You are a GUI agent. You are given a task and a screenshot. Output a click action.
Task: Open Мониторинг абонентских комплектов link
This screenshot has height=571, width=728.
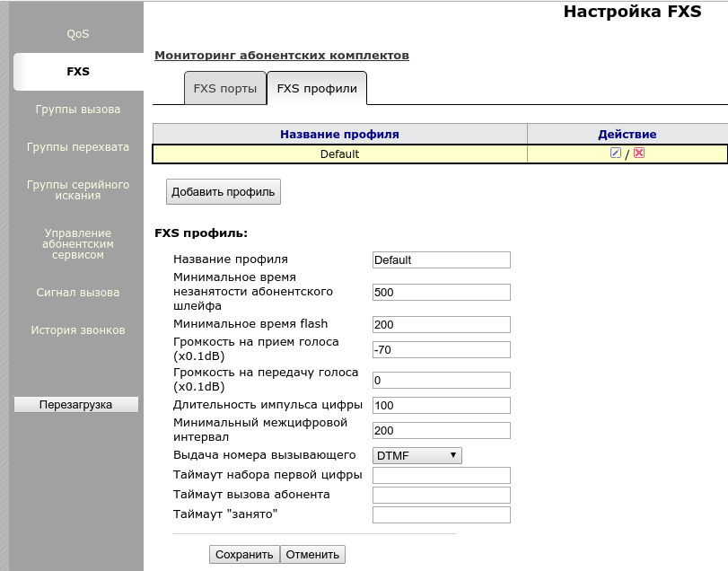[282, 56]
